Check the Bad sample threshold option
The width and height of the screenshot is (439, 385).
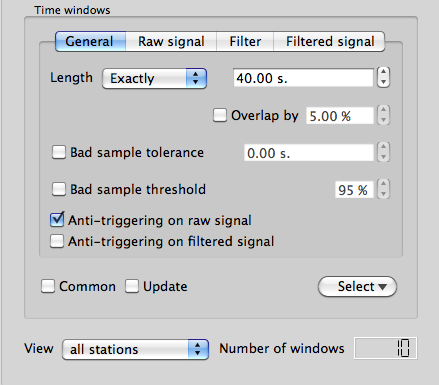click(59, 189)
